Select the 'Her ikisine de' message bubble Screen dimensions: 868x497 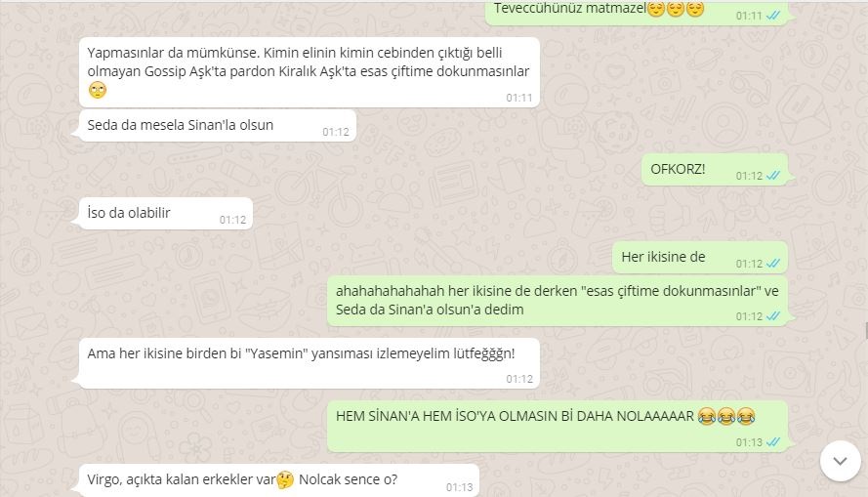[x=700, y=258]
